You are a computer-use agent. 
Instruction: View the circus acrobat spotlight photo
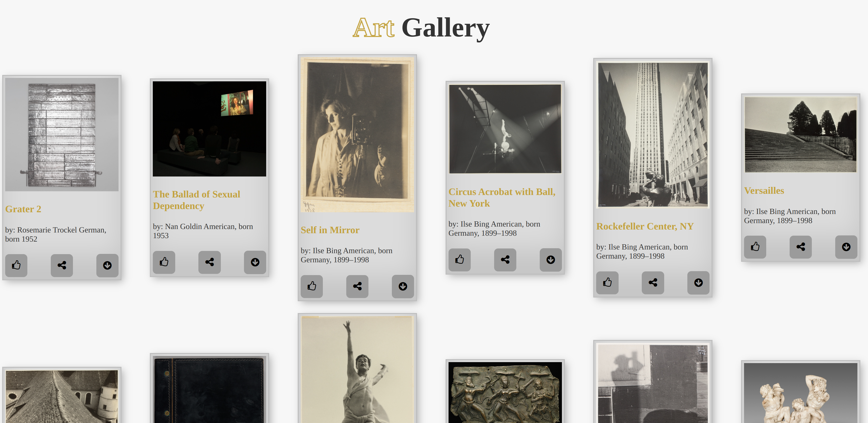tap(505, 129)
